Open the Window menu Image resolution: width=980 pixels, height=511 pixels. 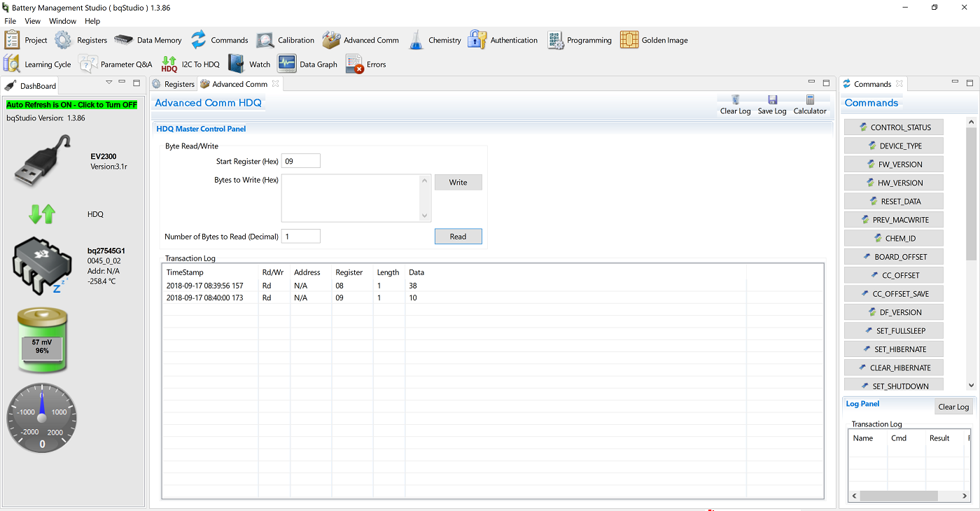pyautogui.click(x=62, y=21)
